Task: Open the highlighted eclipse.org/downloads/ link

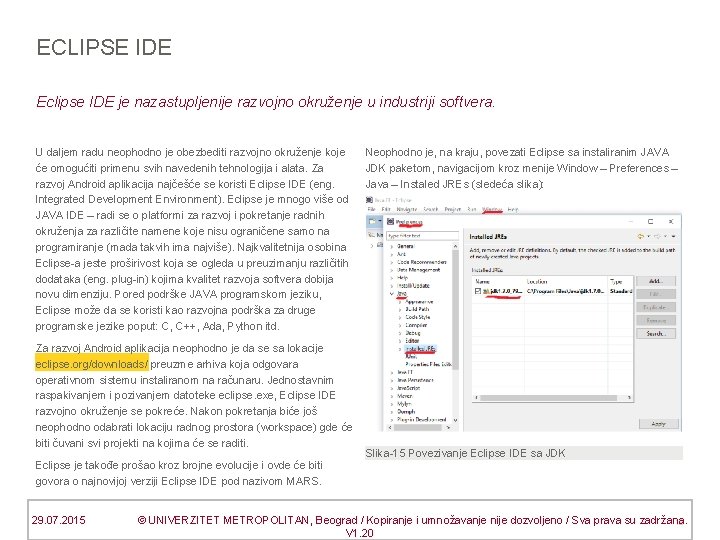Action: click(x=91, y=364)
